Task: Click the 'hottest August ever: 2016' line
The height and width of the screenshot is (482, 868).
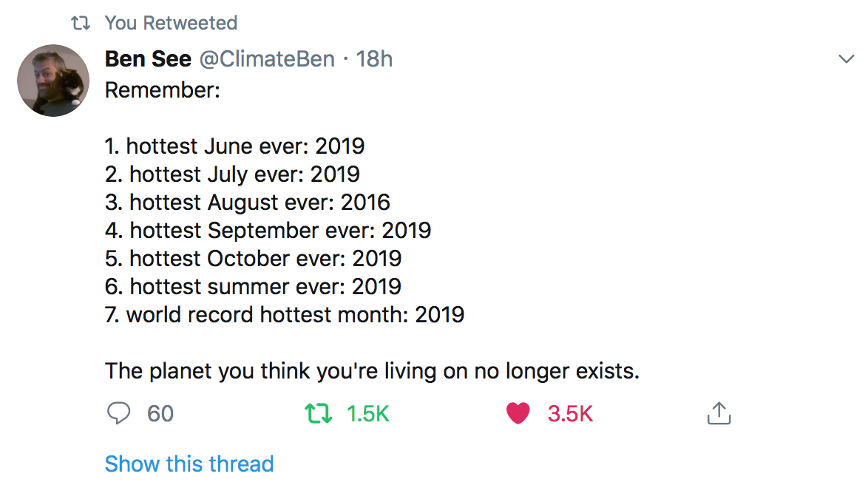Action: click(248, 202)
